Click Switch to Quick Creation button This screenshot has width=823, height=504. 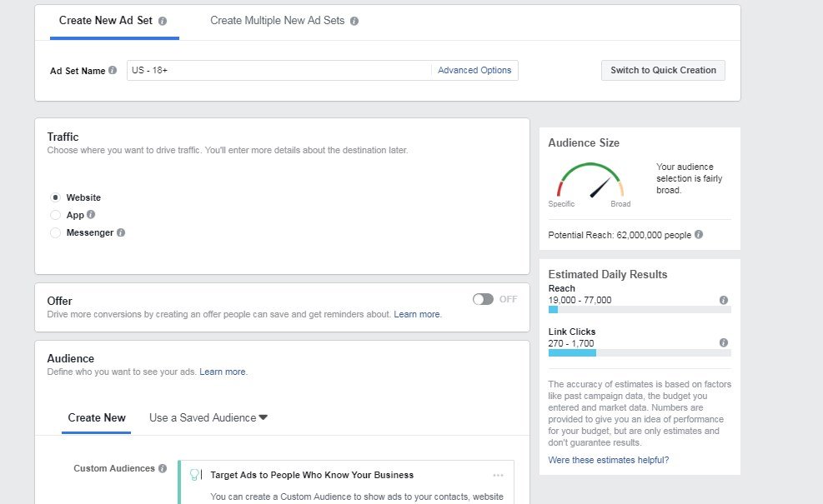pyautogui.click(x=663, y=70)
